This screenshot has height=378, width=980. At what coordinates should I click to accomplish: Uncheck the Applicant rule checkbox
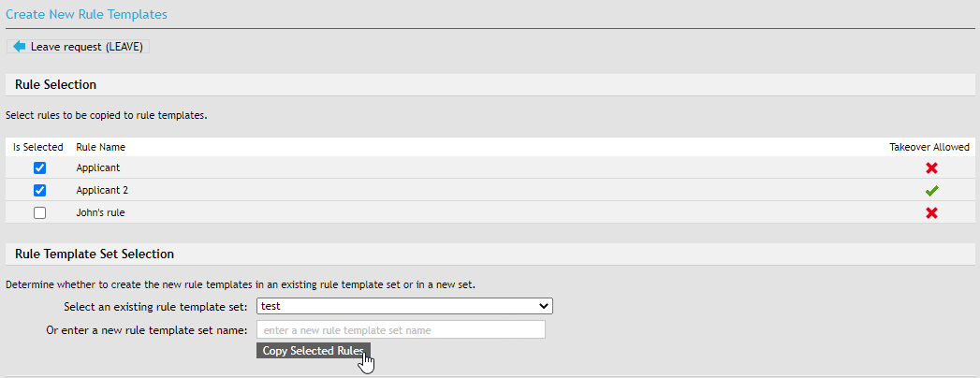tap(39, 168)
